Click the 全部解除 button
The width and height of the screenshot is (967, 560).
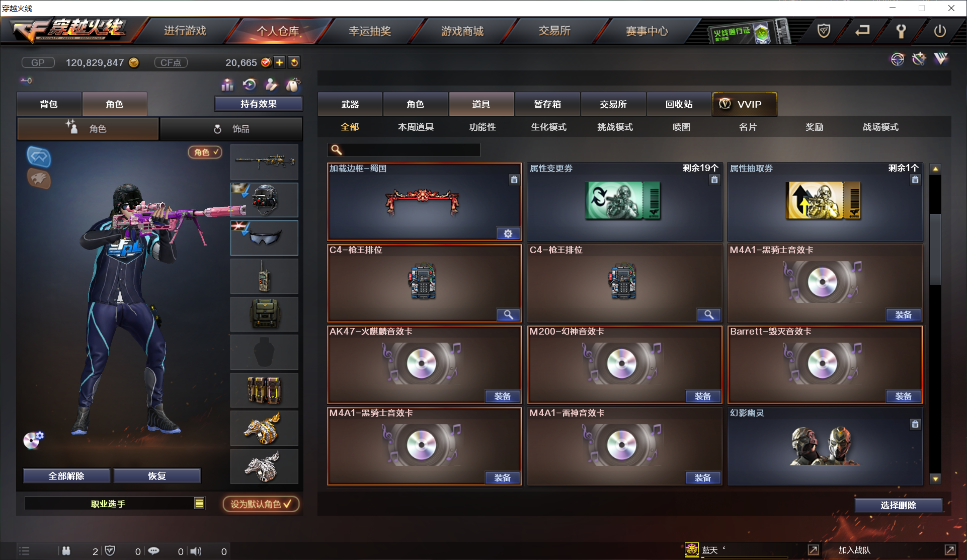(x=66, y=476)
